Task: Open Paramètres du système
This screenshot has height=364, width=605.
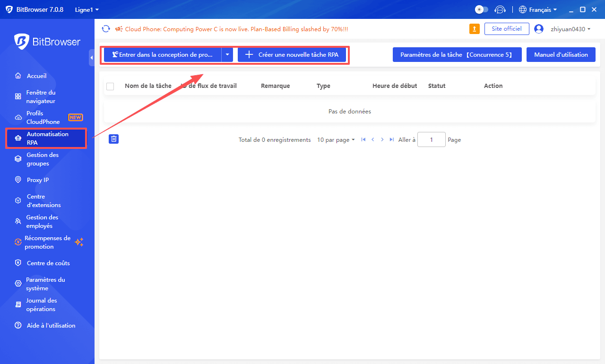Action: coord(44,284)
